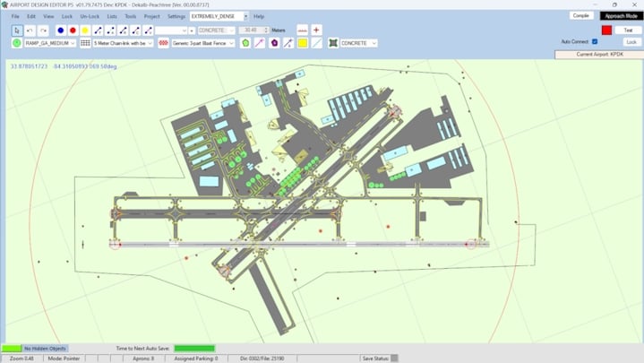Image resolution: width=644 pixels, height=363 pixels.
Task: Click the auto save green progress bar
Action: [194, 349]
